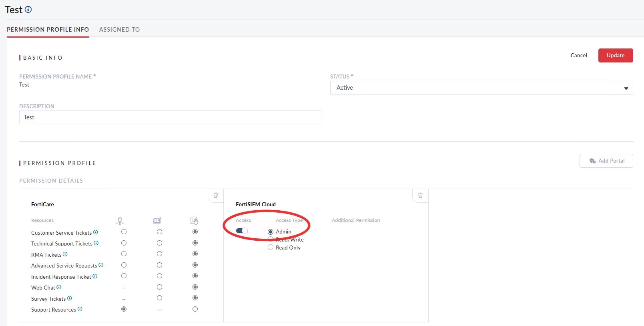Select the third-column radio for RMA Tickets
Viewport: 644px width, 326px height.
coord(195,254)
